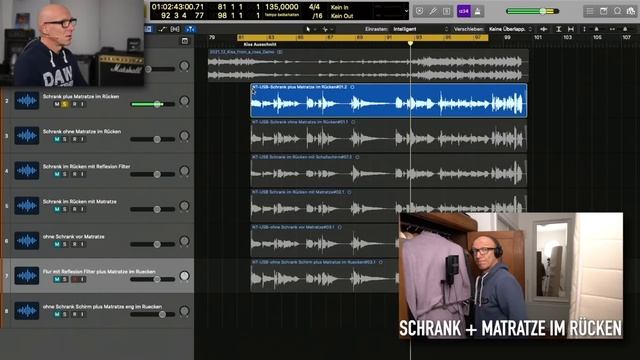Screen dimensions: 640x360
Task: Open the list editors icon at top right
Action: click(590, 11)
